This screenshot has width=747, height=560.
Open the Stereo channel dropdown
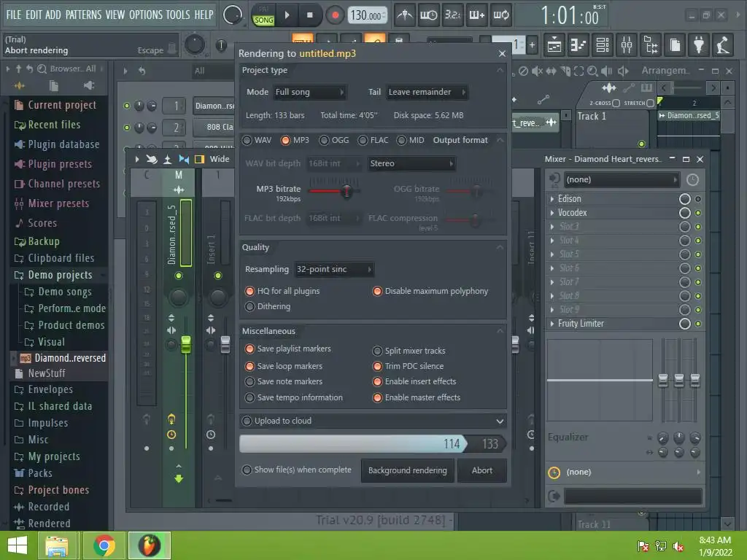411,164
